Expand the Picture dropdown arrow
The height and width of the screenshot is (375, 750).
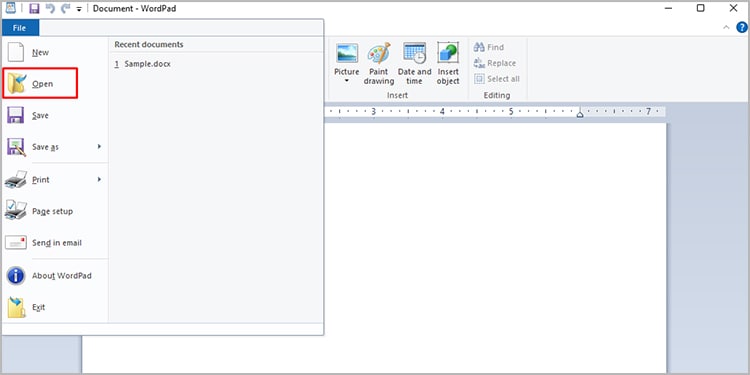(347, 81)
